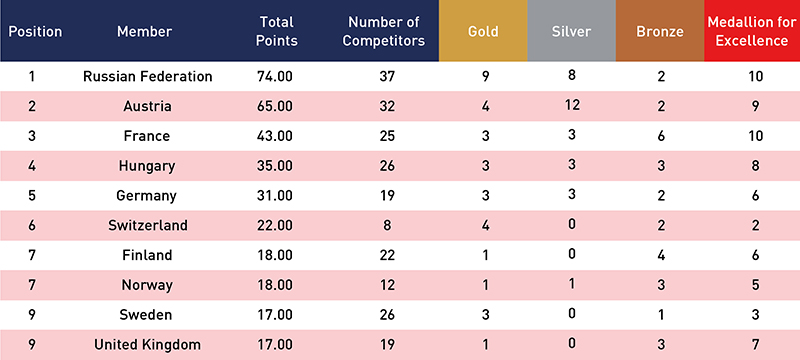Click the Silver column header
The image size is (800, 360).
pyautogui.click(x=571, y=31)
